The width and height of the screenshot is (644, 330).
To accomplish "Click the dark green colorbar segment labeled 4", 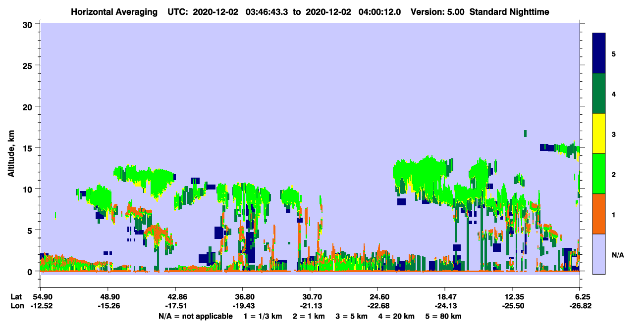I will [x=599, y=94].
